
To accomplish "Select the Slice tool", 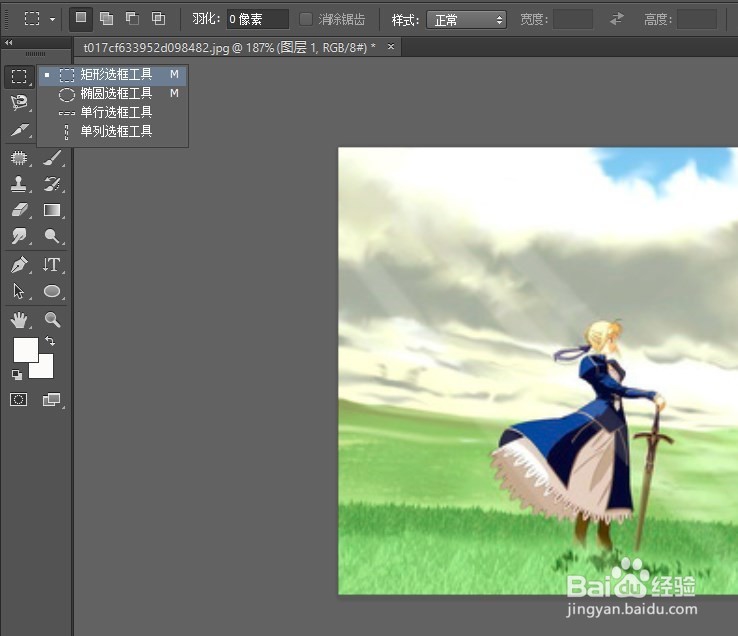I will pyautogui.click(x=19, y=129).
